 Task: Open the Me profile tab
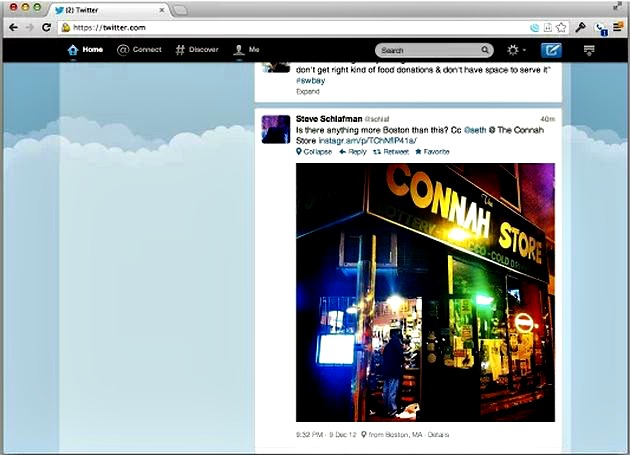pyautogui.click(x=246, y=50)
